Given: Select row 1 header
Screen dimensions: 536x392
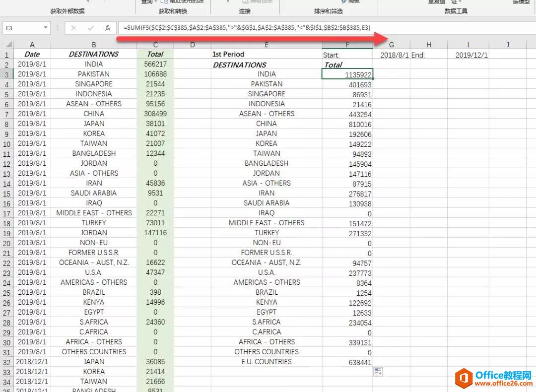Looking at the screenshot, I should click(7, 55).
